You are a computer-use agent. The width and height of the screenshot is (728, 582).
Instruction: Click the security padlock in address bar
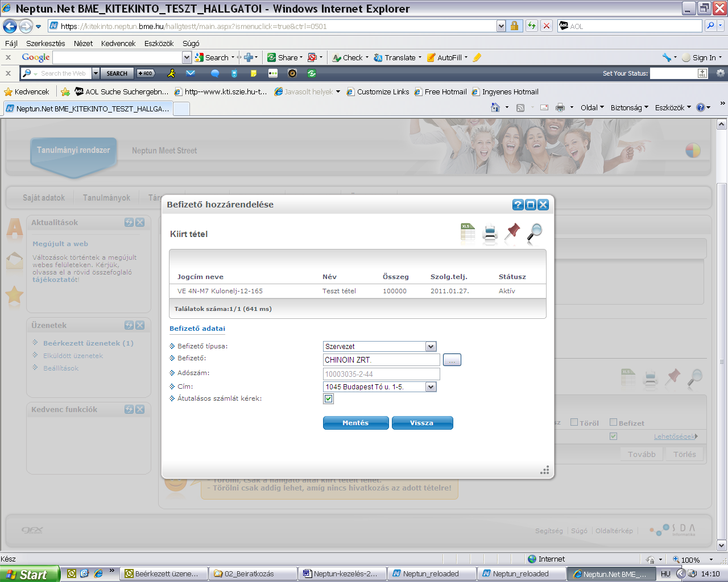[x=514, y=26]
